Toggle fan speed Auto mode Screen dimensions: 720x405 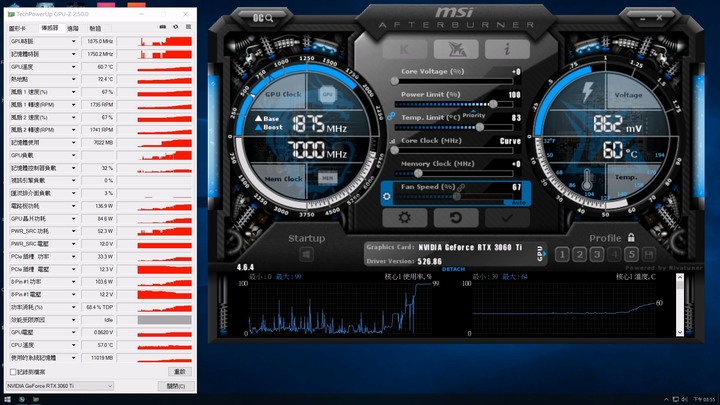[x=518, y=202]
